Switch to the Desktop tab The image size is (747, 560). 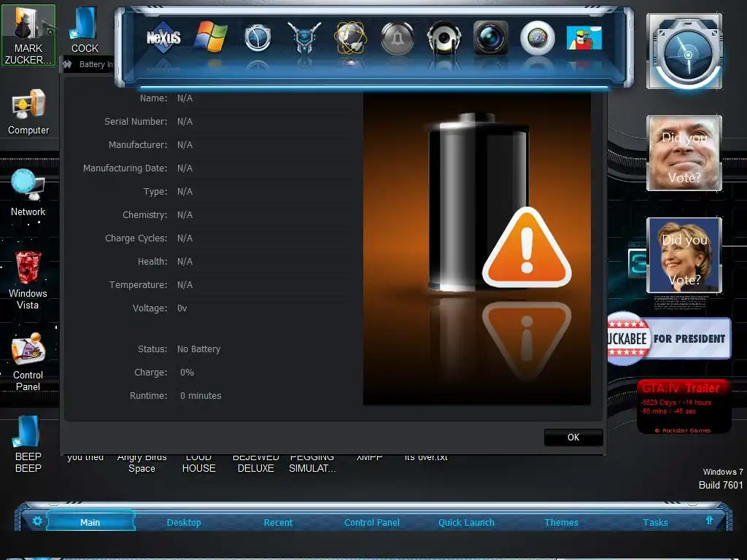[184, 522]
